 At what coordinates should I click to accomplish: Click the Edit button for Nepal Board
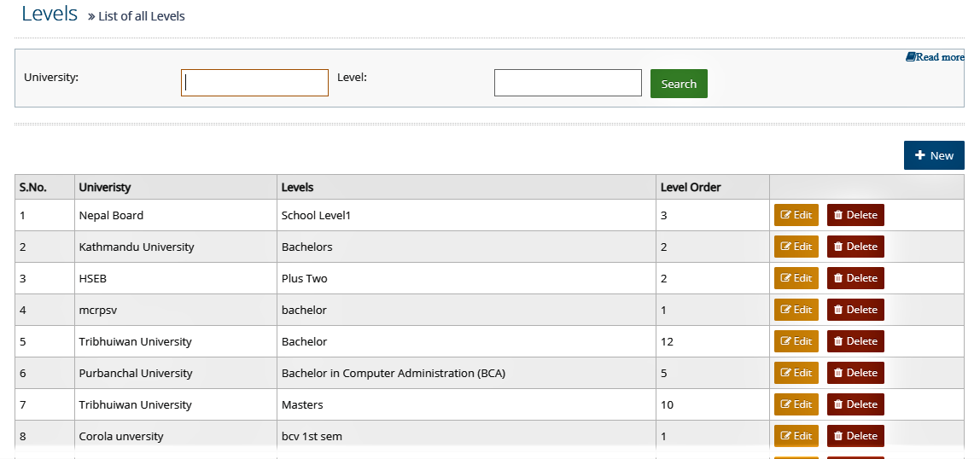point(796,215)
